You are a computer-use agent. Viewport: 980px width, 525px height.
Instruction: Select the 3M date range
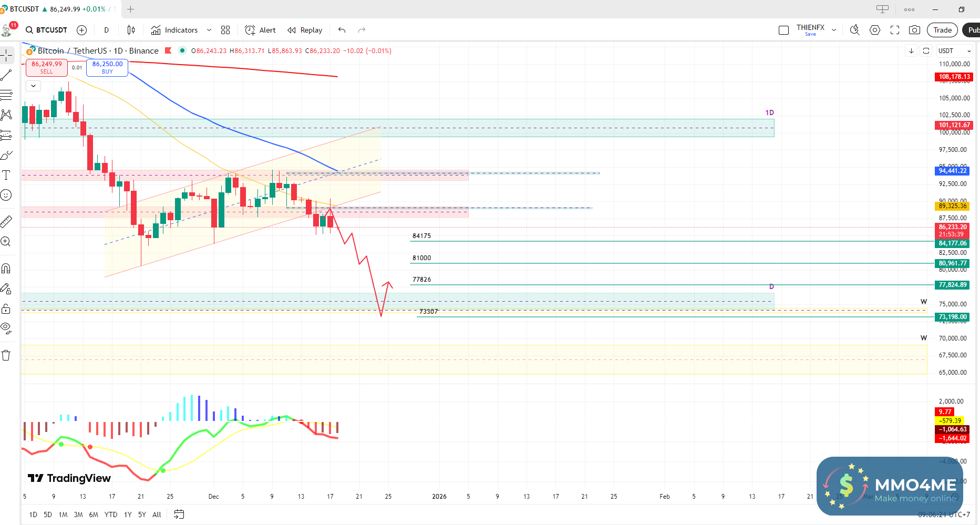pyautogui.click(x=78, y=514)
